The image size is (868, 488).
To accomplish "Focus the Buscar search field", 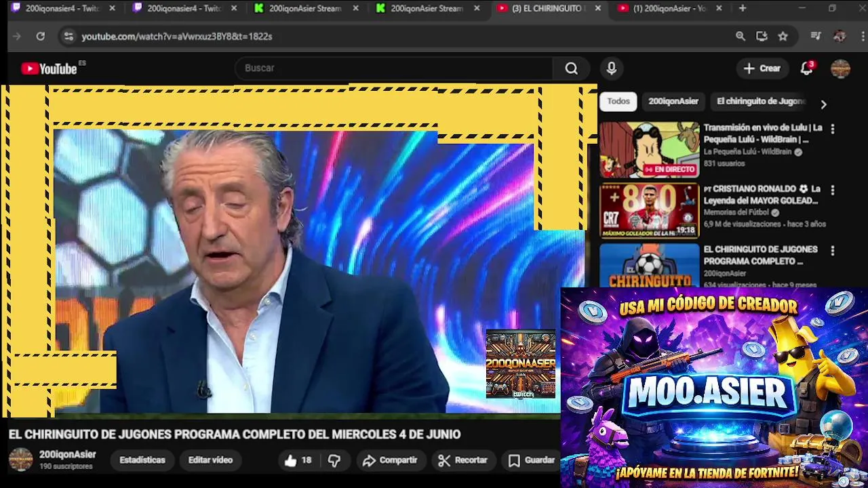I will (x=395, y=68).
